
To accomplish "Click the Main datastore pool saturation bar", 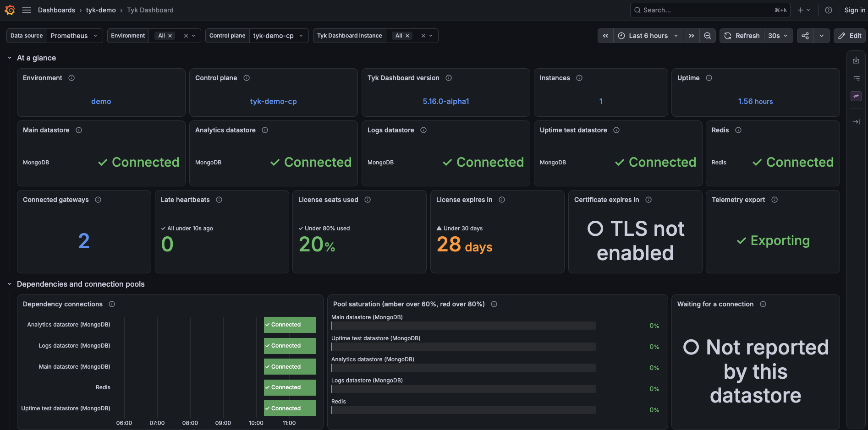I will (464, 326).
